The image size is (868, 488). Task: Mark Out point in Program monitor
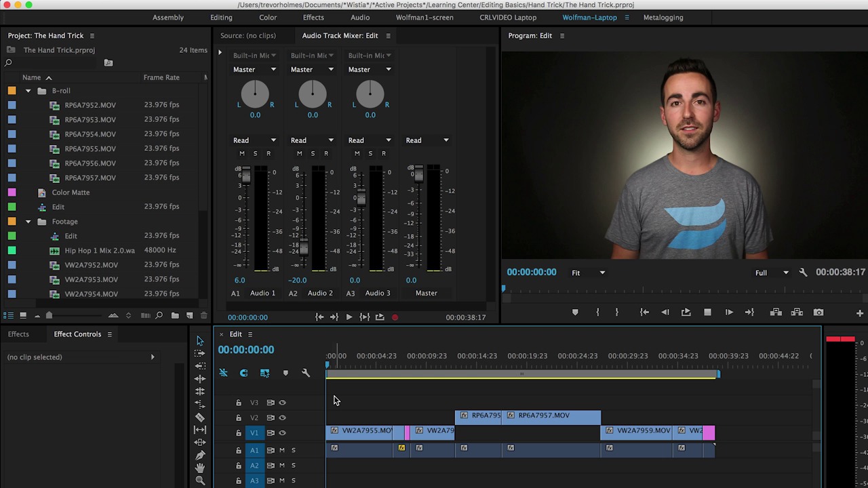pos(616,312)
